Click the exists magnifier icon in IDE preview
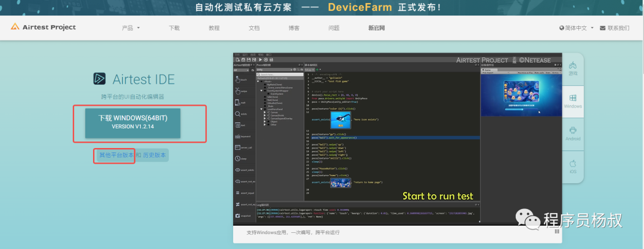The image size is (644, 249). coord(238,113)
